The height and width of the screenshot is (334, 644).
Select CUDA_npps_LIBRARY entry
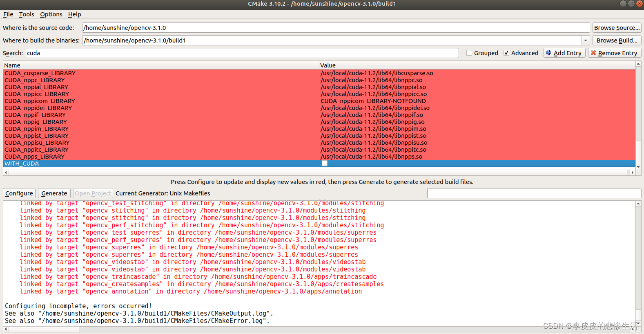pos(34,157)
